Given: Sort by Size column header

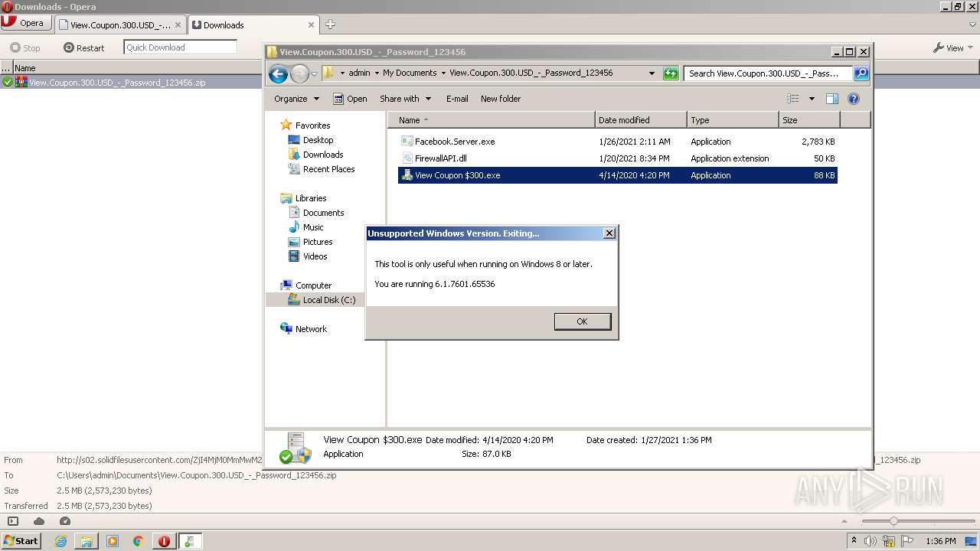Looking at the screenshot, I should point(809,120).
